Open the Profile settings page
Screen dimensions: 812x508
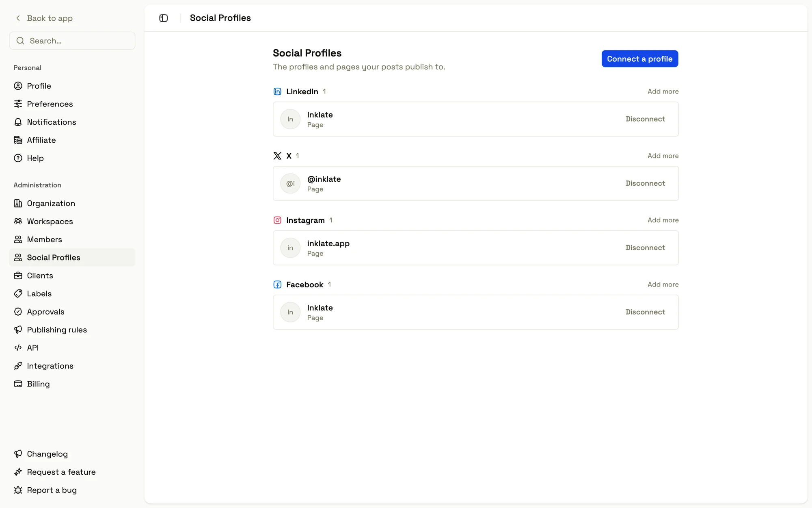coord(72,86)
